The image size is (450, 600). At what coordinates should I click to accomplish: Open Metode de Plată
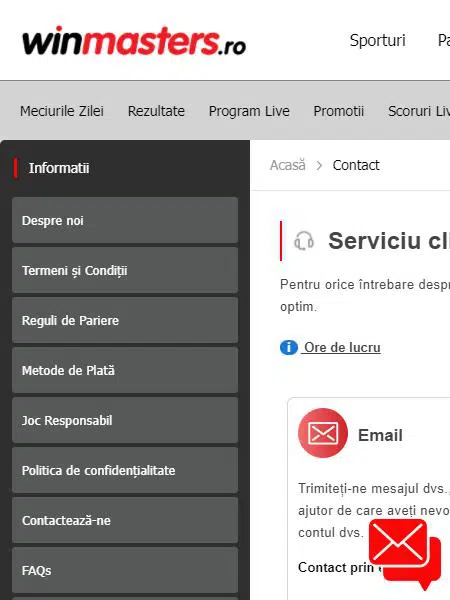click(125, 370)
